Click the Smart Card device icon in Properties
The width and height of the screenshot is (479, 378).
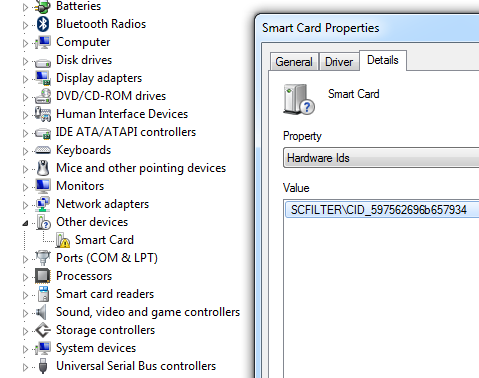[299, 99]
